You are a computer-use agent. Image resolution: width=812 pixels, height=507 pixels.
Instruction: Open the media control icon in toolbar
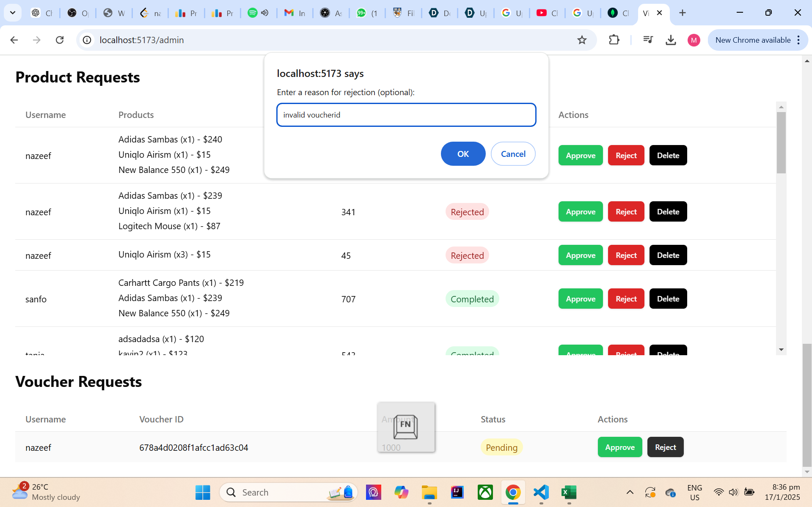648,40
